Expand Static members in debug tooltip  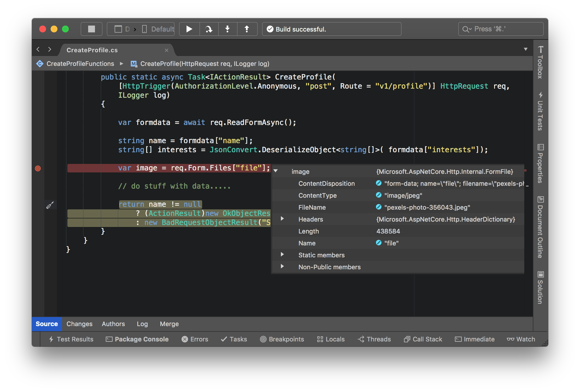click(282, 255)
